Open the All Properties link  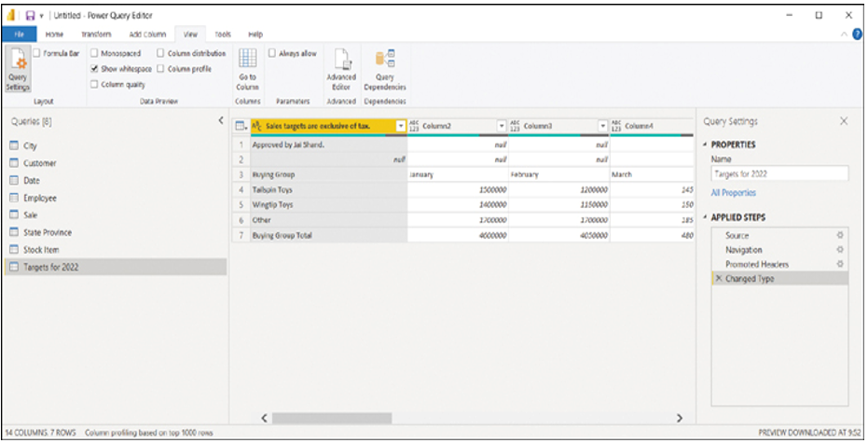click(x=734, y=193)
